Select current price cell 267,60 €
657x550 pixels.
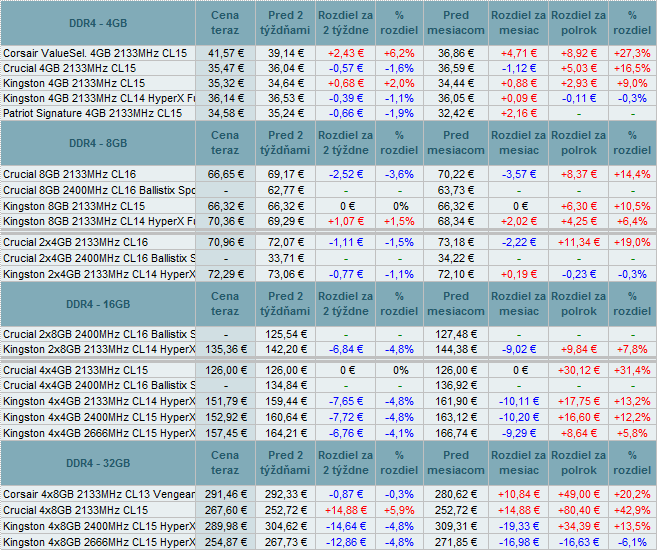[226, 510]
